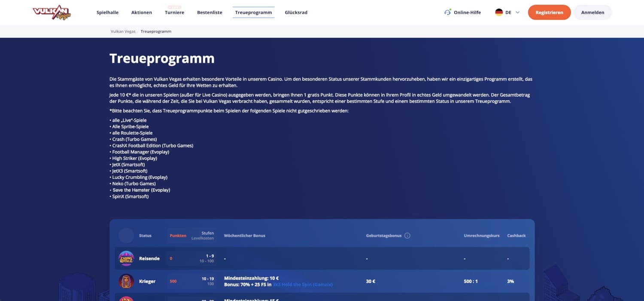Viewport: 644px width, 301px height.
Task: Click the Krieger 500 points value
Action: click(x=173, y=281)
